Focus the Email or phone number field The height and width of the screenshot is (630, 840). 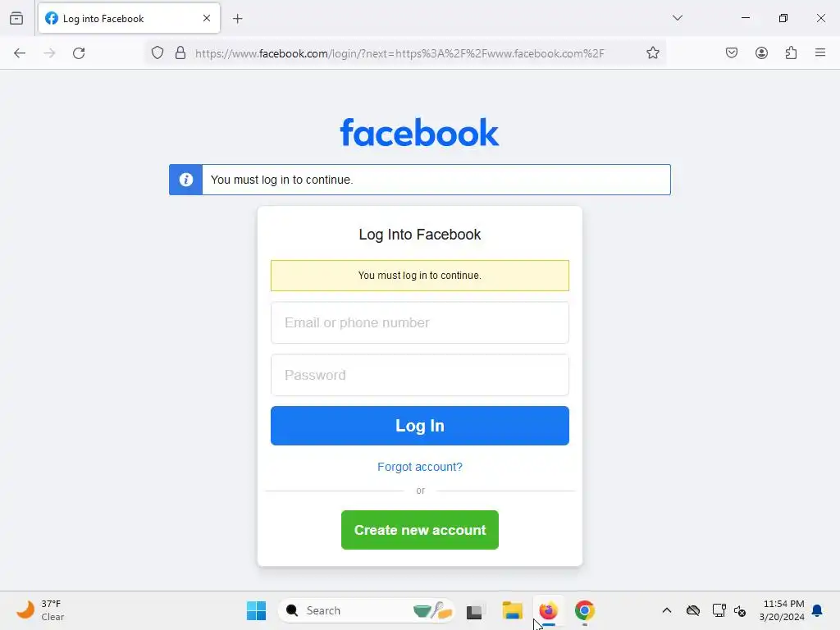click(x=419, y=322)
